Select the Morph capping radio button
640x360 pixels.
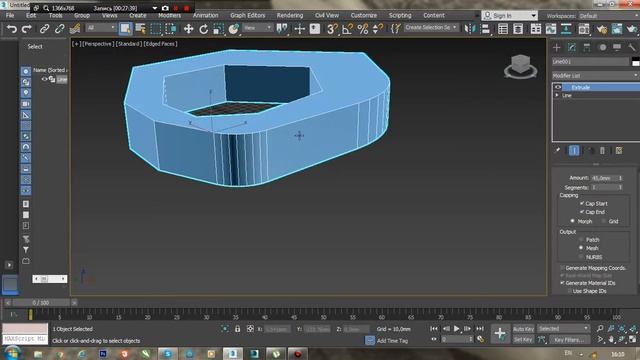[x=572, y=221]
